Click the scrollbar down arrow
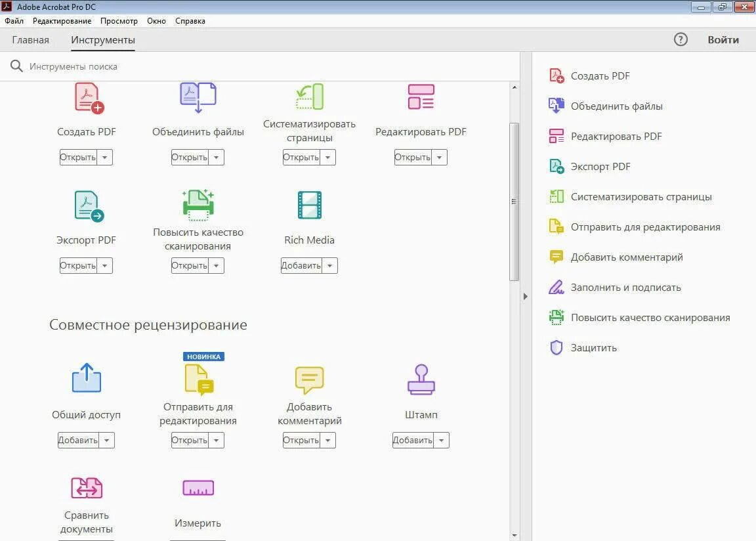This screenshot has height=541, width=756. (x=514, y=535)
